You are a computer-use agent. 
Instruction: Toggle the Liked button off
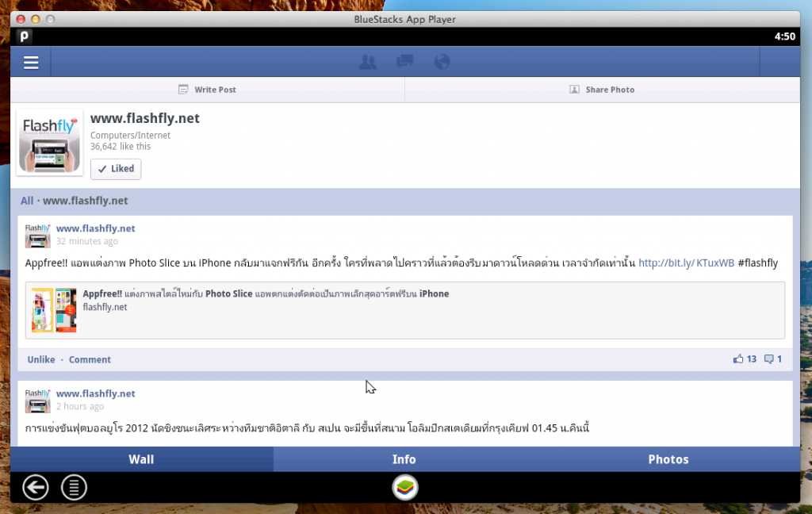pos(116,169)
